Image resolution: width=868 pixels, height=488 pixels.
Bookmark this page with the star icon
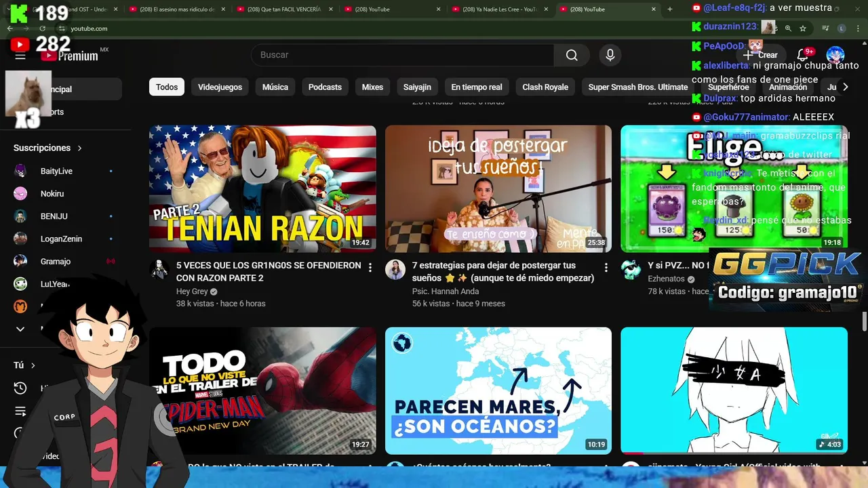click(x=803, y=28)
